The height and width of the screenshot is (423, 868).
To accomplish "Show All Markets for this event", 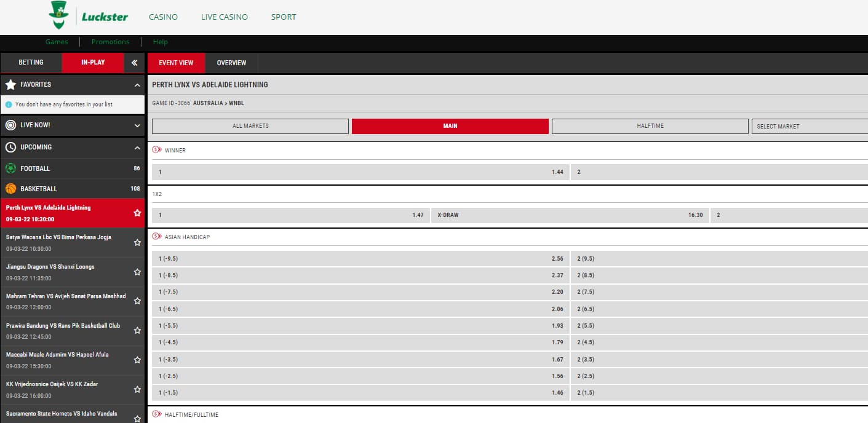I will [x=250, y=126].
